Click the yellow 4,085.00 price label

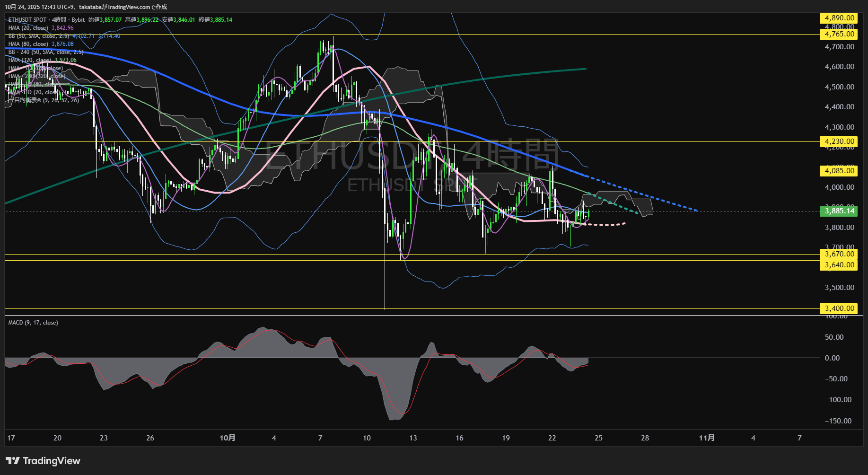(x=839, y=171)
